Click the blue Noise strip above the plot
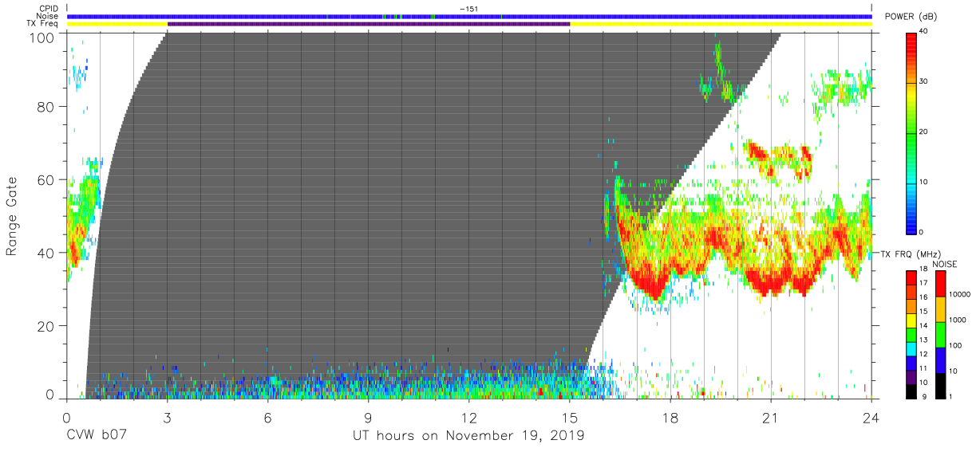Screen dimensions: 980x452 click(x=469, y=16)
